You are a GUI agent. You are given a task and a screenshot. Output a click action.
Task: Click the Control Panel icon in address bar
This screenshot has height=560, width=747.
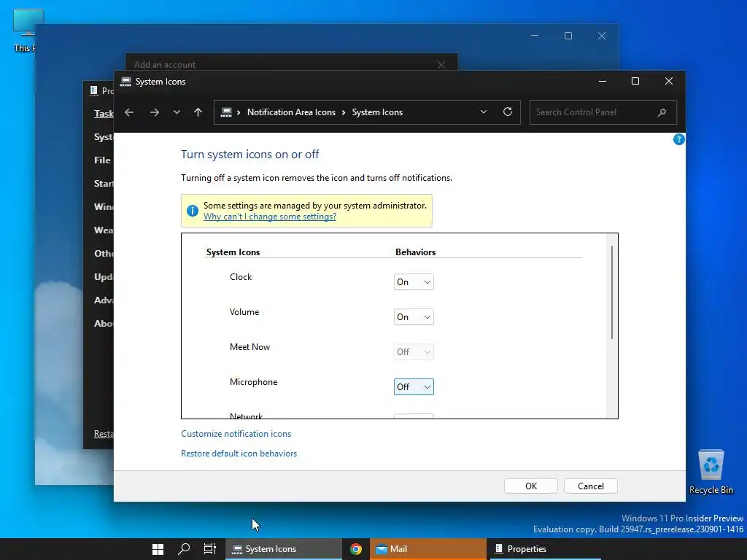coord(226,112)
